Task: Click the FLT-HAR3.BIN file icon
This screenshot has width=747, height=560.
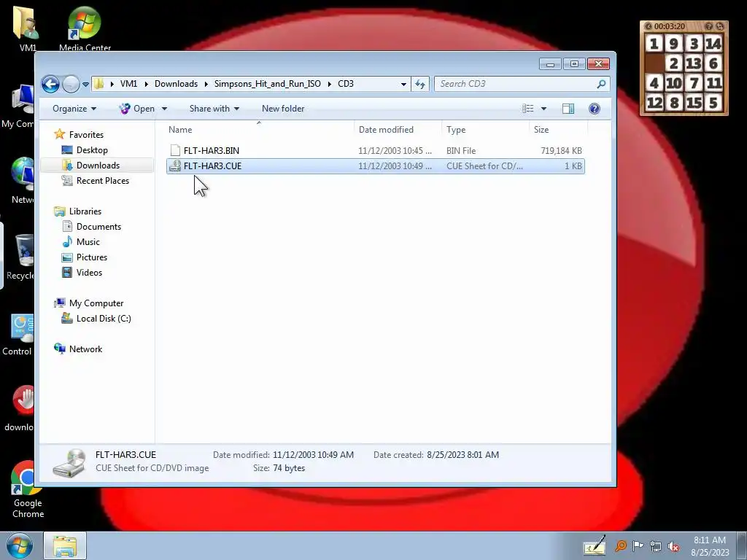Action: pos(175,150)
